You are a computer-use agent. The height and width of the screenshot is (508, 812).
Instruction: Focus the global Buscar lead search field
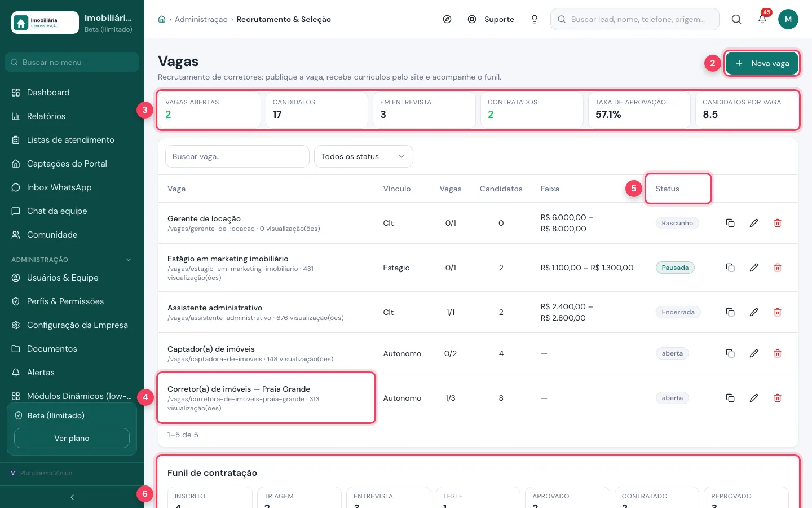635,19
